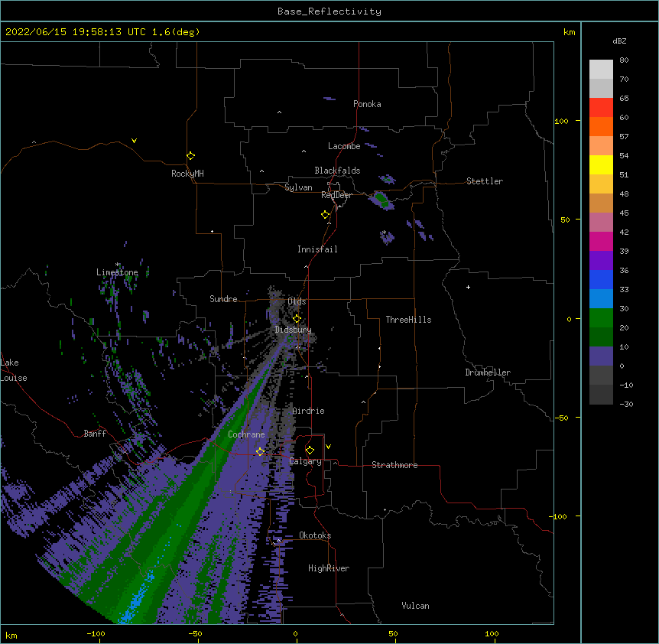The image size is (659, 644).
Task: Click the Didsbury city label
Action: pyautogui.click(x=293, y=330)
